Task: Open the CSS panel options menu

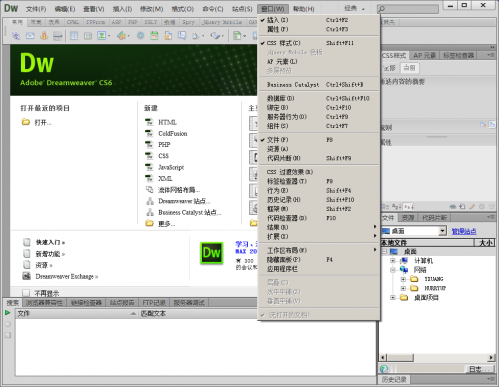Action: 491,55
